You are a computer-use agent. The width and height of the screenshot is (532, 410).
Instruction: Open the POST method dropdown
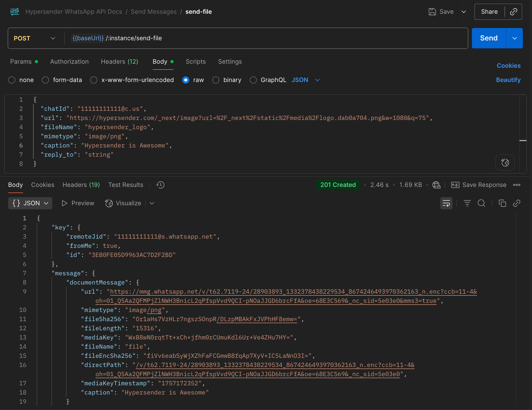pyautogui.click(x=34, y=38)
